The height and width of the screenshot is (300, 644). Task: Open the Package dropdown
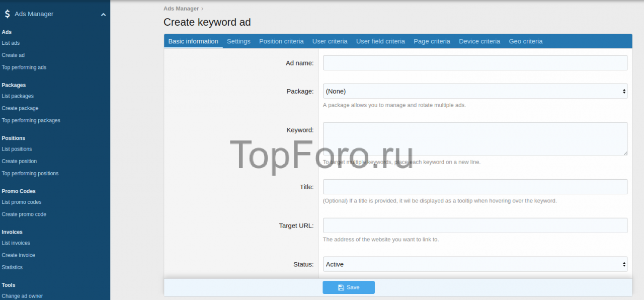[475, 91]
